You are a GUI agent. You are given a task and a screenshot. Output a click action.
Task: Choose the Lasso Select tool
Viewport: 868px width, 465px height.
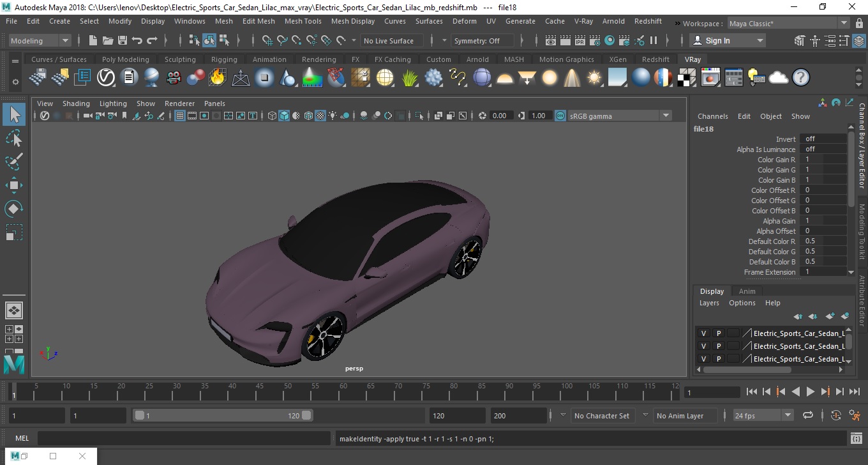click(14, 138)
